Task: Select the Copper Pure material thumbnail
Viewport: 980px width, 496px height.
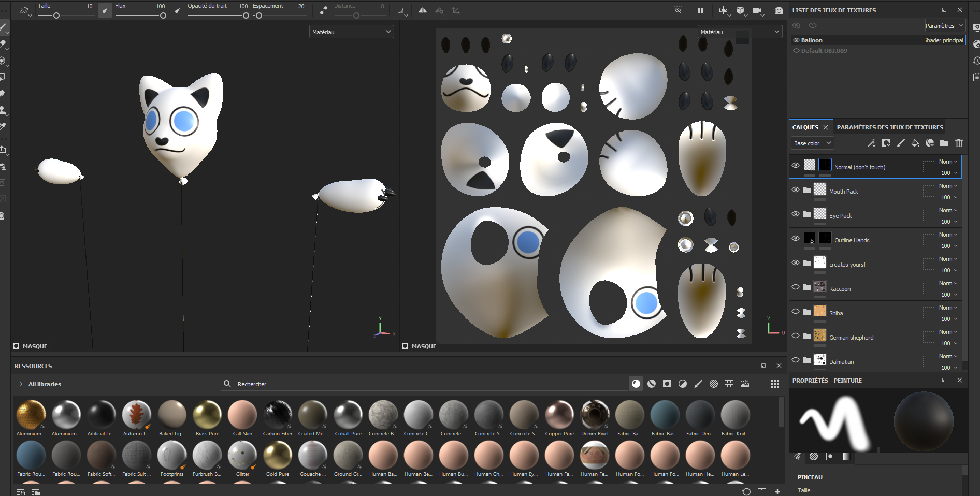Action: click(x=559, y=418)
